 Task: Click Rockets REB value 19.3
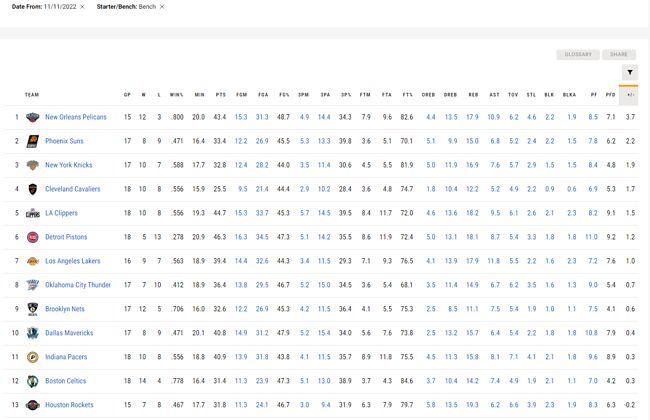click(473, 405)
